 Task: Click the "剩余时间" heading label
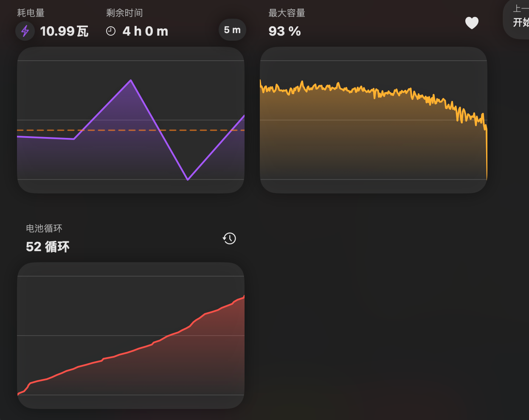[124, 13]
